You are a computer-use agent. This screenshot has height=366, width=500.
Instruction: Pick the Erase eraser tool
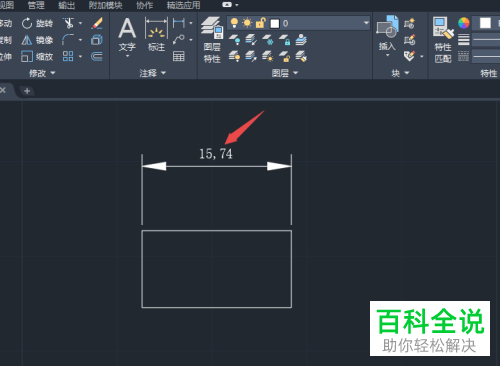click(x=97, y=23)
